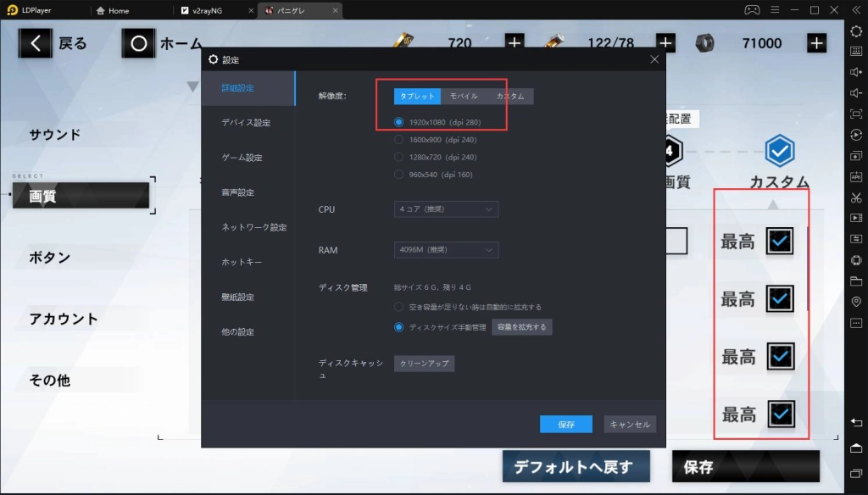This screenshot has height=495, width=868.
Task: Click the game's 戻る back button
Action: (53, 43)
